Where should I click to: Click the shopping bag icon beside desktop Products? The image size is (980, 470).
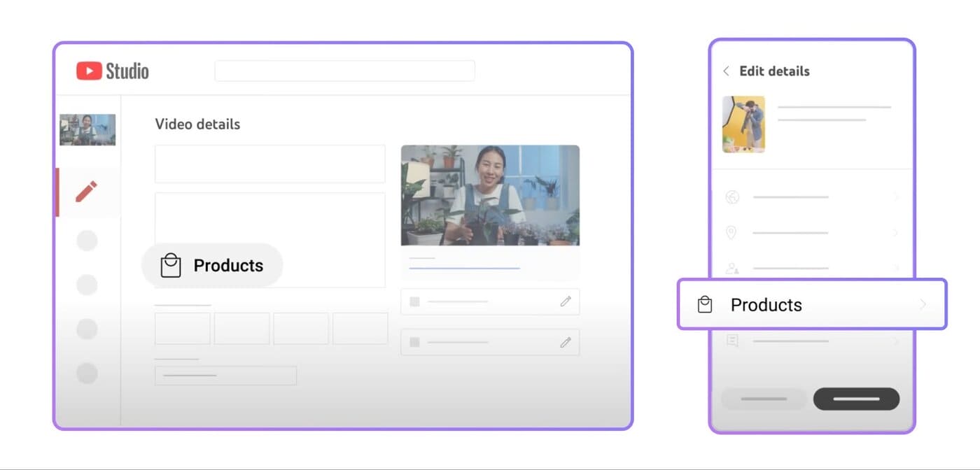(x=171, y=265)
